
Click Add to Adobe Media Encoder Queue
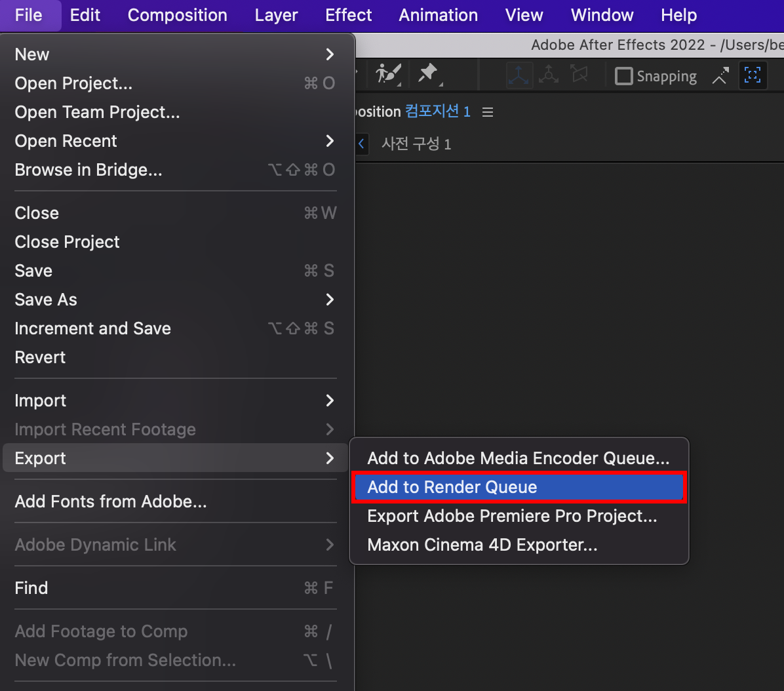[x=519, y=458]
